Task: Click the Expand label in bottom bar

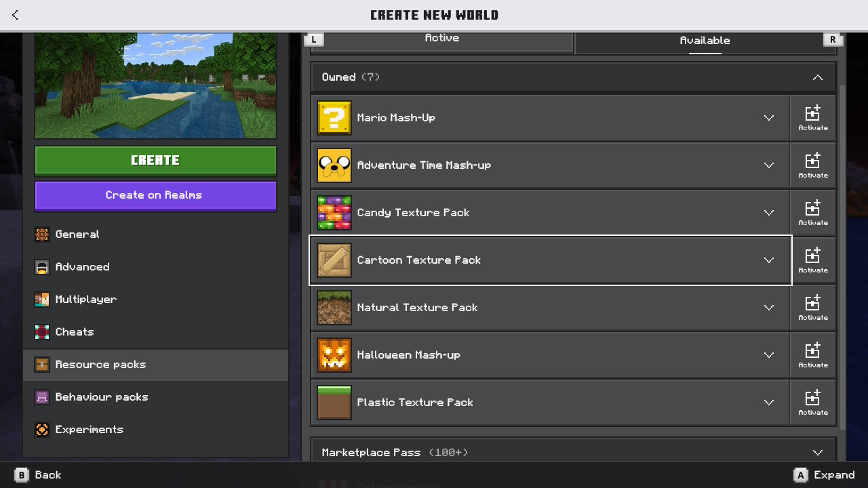Action: pyautogui.click(x=834, y=475)
